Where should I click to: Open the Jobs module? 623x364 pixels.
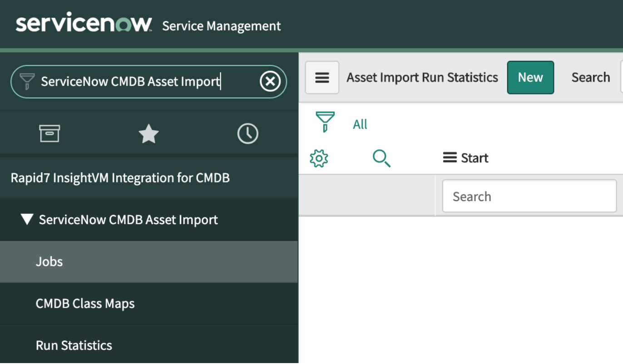click(x=49, y=262)
